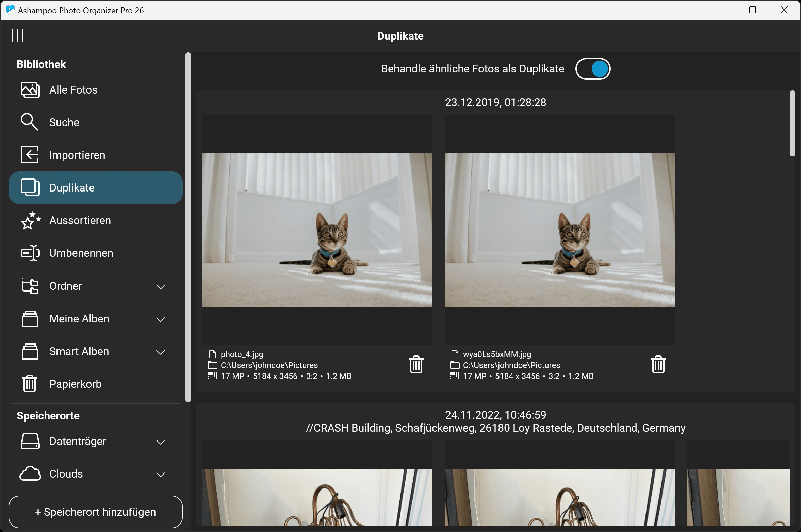Image resolution: width=801 pixels, height=532 pixels.
Task: Open the Papierkorb trash icon
Action: pyautogui.click(x=30, y=384)
